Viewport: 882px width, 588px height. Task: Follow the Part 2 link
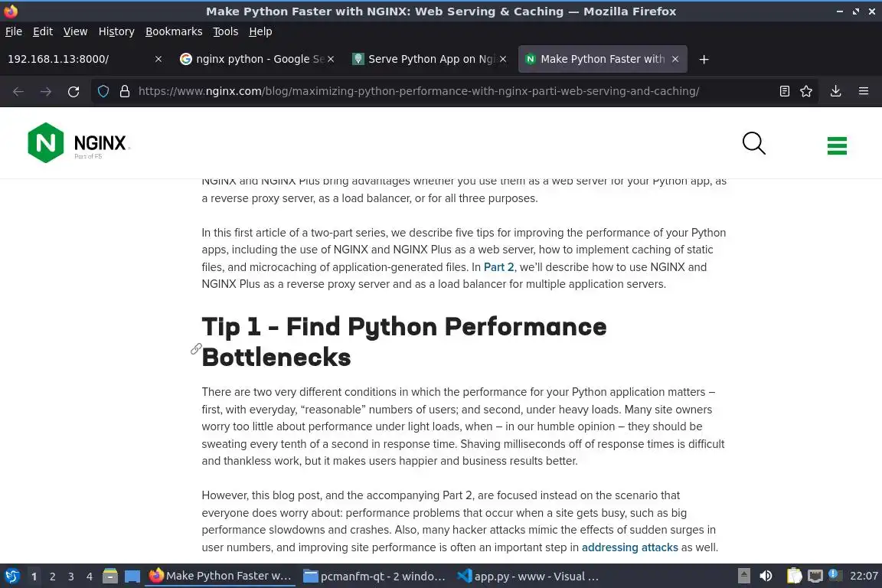[x=499, y=267]
